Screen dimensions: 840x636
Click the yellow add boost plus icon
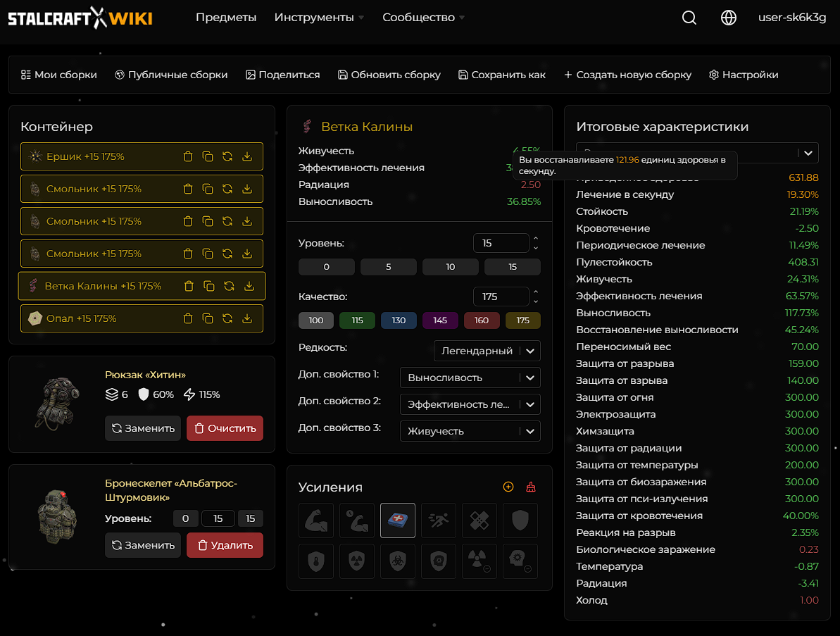coord(508,487)
